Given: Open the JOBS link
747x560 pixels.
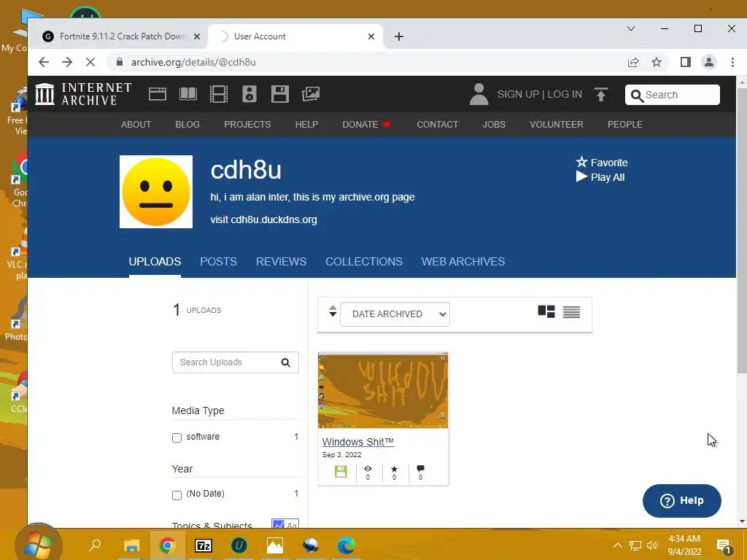Looking at the screenshot, I should coord(494,124).
